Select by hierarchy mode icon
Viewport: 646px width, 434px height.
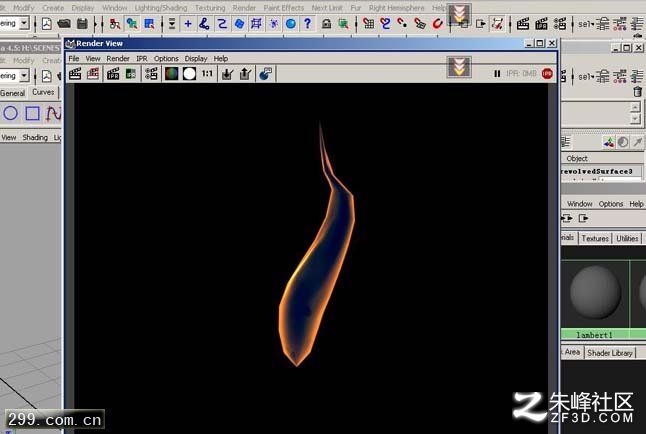click(115, 24)
